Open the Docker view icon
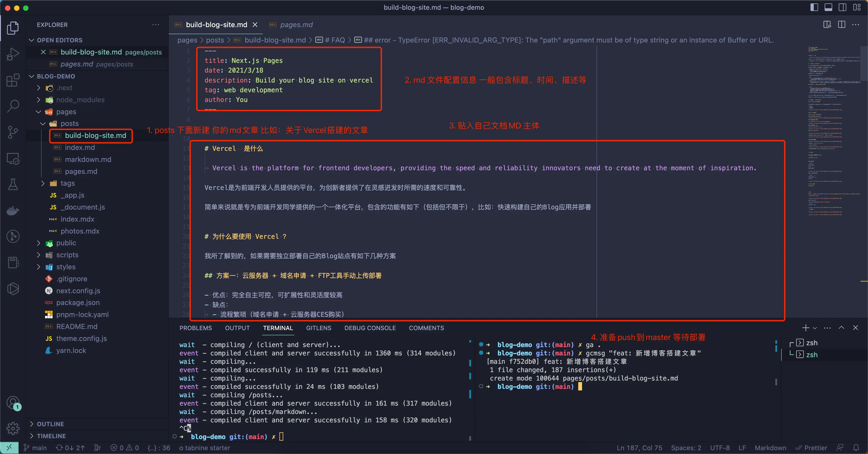 tap(13, 211)
